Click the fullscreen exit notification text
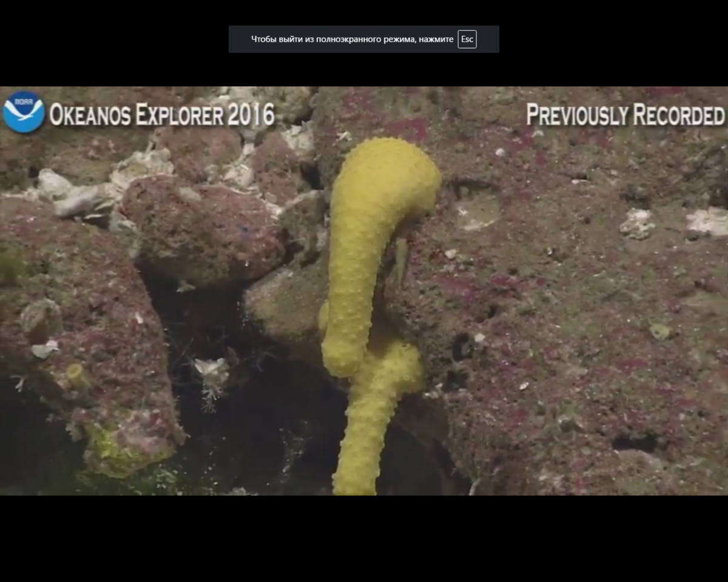The width and height of the screenshot is (728, 582). click(352, 39)
